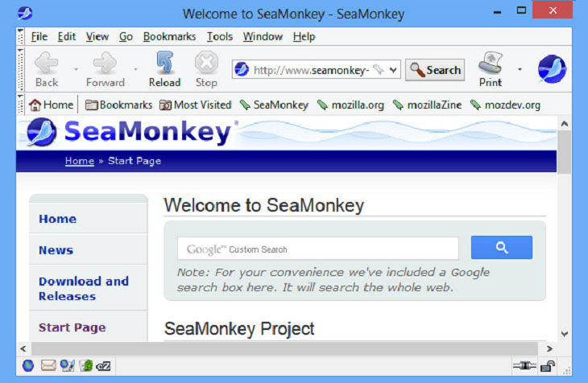Click the site icon in the URL bar
This screenshot has width=588, height=383.
pos(242,69)
